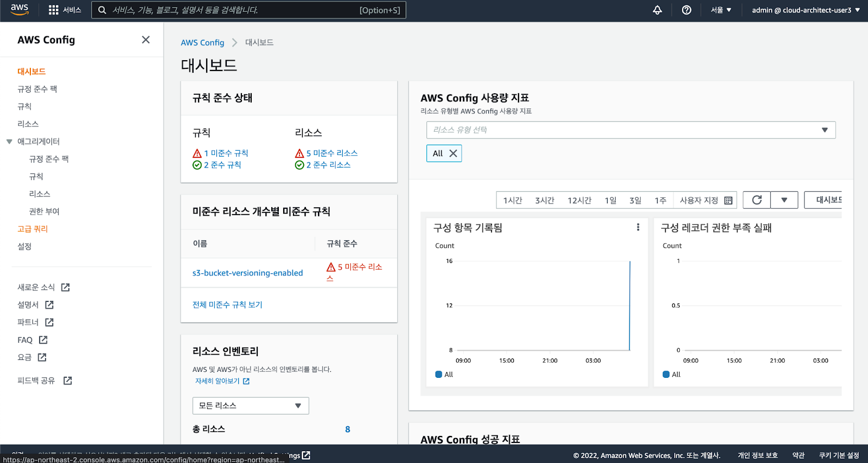Screen dimensions: 868x463
Task: Open the 리소스 유형 선택 dropdown
Action: [x=631, y=130]
